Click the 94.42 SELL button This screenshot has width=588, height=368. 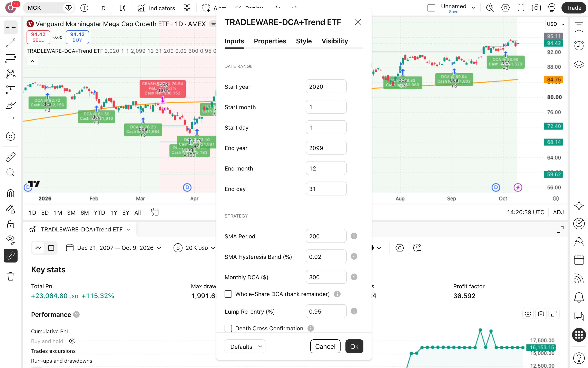(38, 37)
